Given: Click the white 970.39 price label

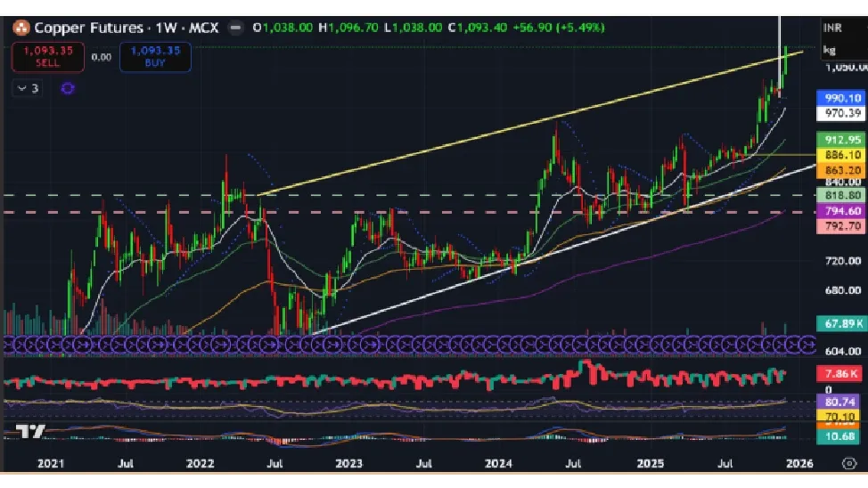Looking at the screenshot, I should [840, 113].
